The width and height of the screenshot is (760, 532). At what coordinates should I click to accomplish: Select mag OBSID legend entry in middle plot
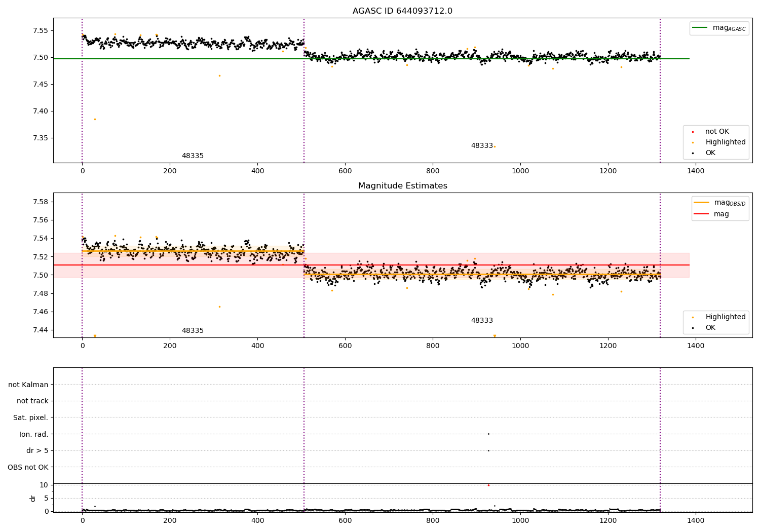click(720, 203)
